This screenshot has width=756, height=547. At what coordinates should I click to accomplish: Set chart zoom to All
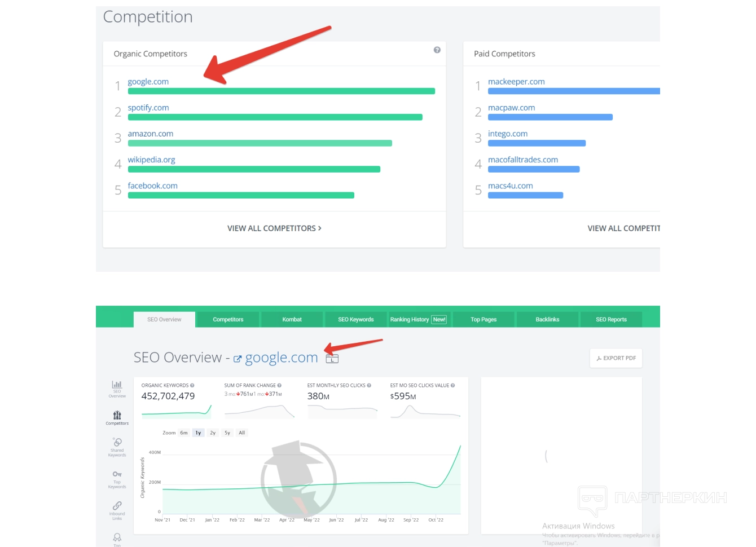[x=242, y=433]
